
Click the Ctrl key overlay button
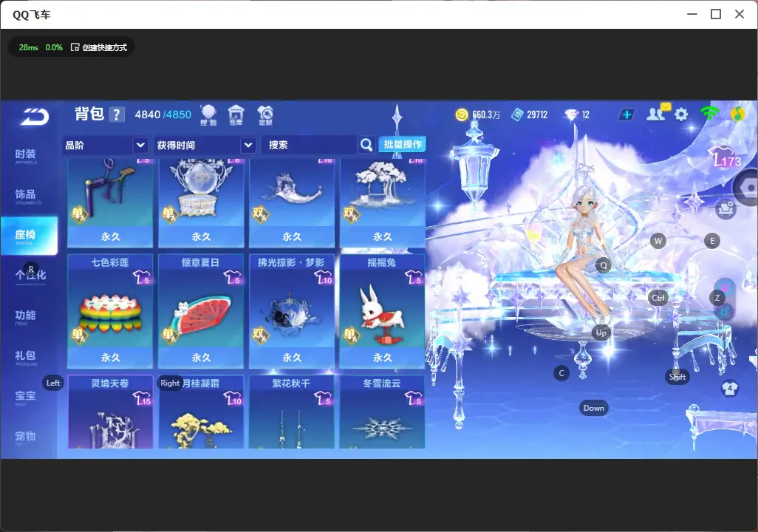coord(658,298)
